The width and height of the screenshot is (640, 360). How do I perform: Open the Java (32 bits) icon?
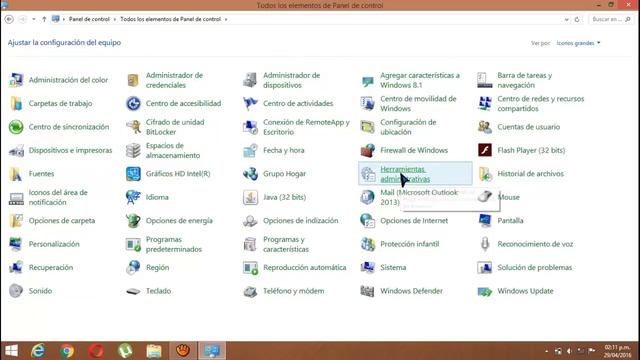pyautogui.click(x=250, y=197)
